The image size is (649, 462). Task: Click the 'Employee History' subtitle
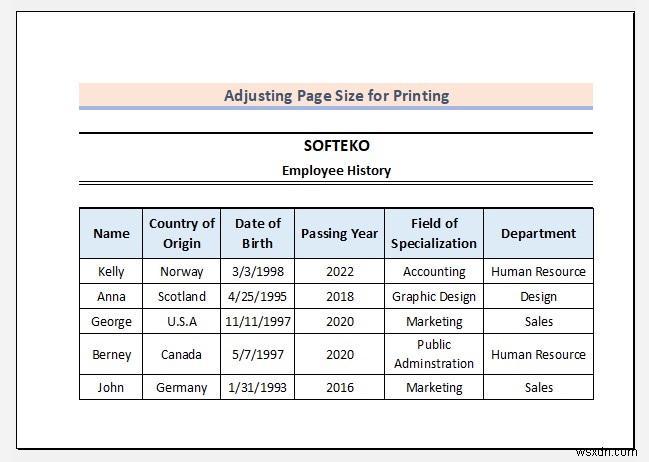[x=336, y=170]
